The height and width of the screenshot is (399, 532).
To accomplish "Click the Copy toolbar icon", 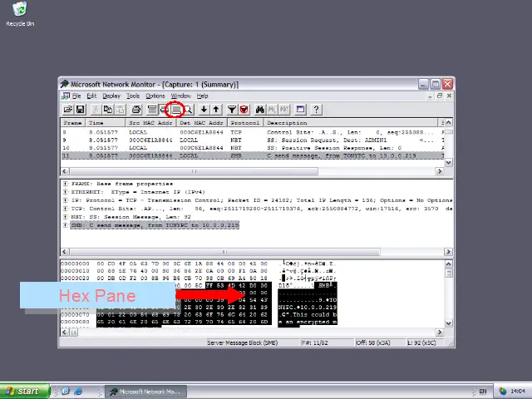I will (108, 109).
